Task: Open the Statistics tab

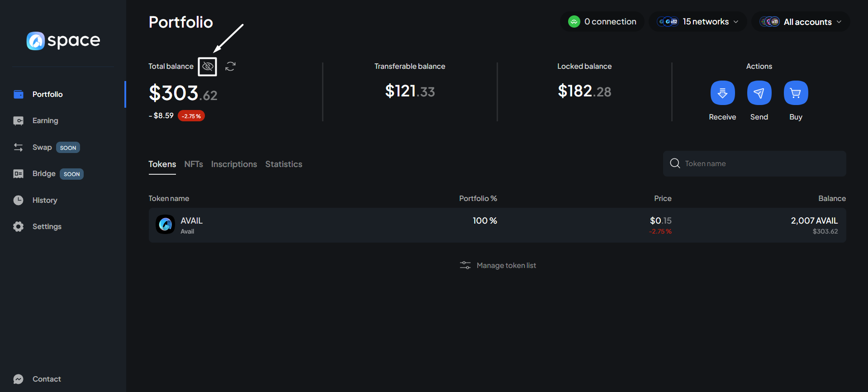Action: point(284,164)
